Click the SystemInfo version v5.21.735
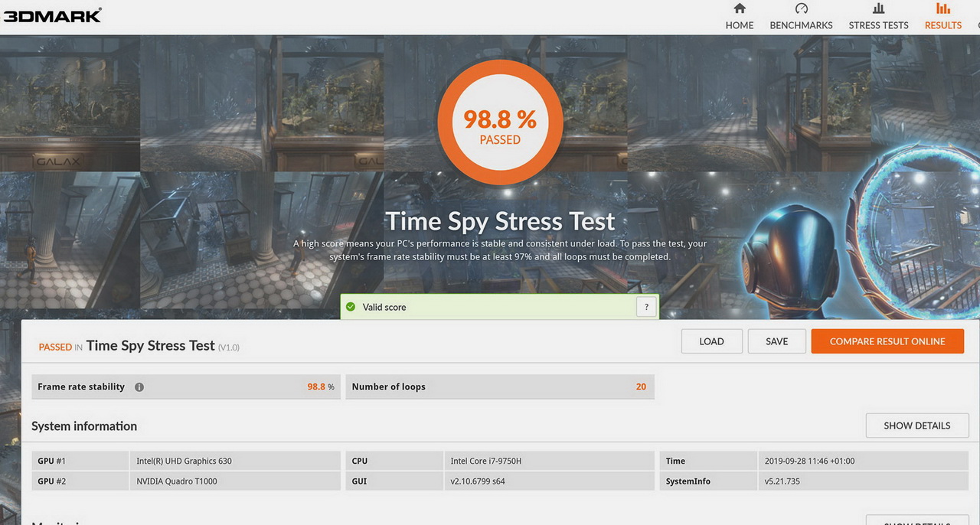The image size is (980, 525). click(x=782, y=481)
